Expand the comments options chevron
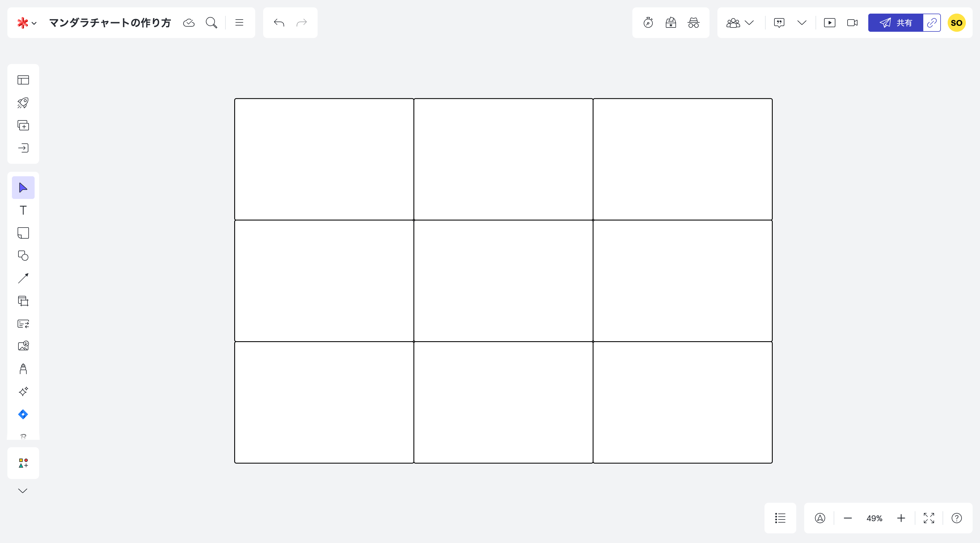This screenshot has width=980, height=543. point(802,23)
